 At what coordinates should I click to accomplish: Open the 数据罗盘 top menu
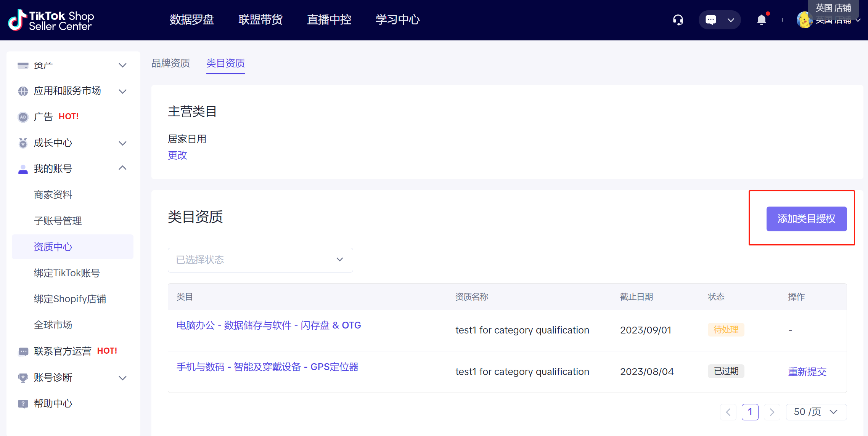[x=191, y=20]
